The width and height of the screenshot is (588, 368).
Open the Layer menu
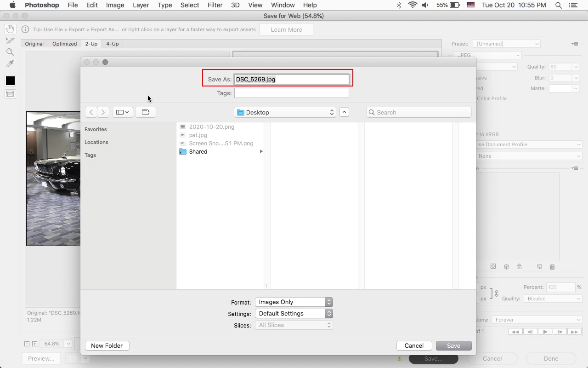(141, 5)
